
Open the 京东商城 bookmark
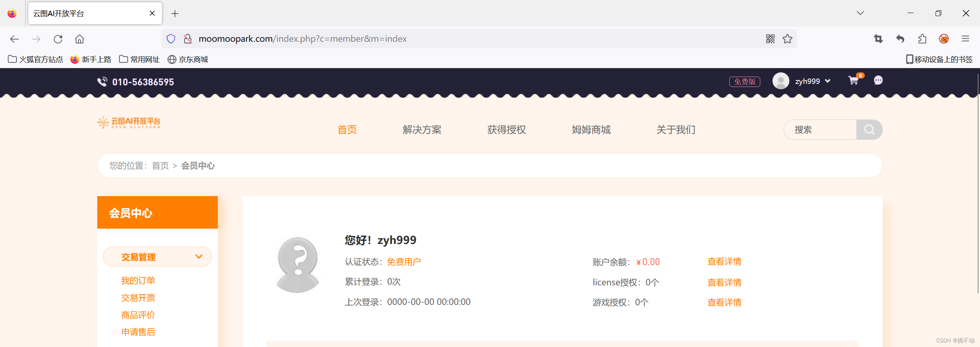click(x=188, y=59)
